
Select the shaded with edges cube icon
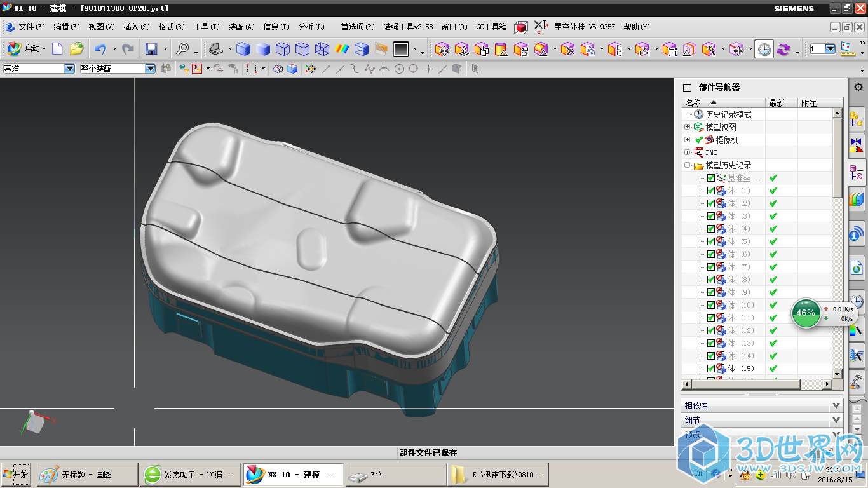coord(243,49)
